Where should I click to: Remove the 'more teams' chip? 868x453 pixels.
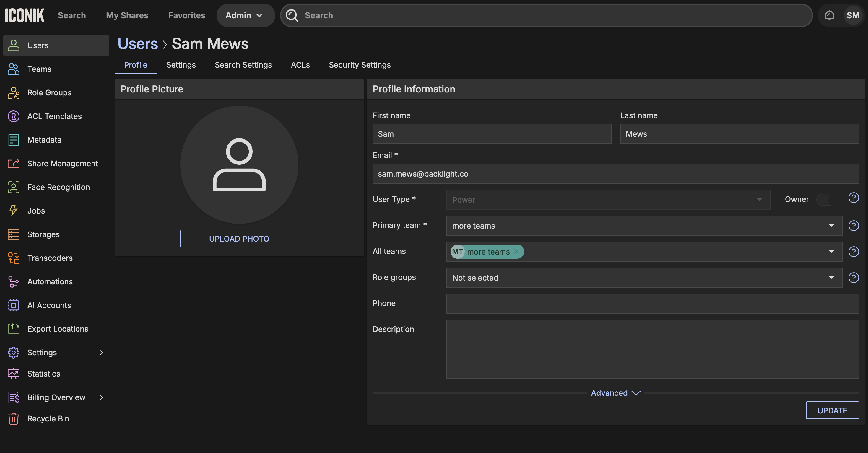(x=516, y=252)
